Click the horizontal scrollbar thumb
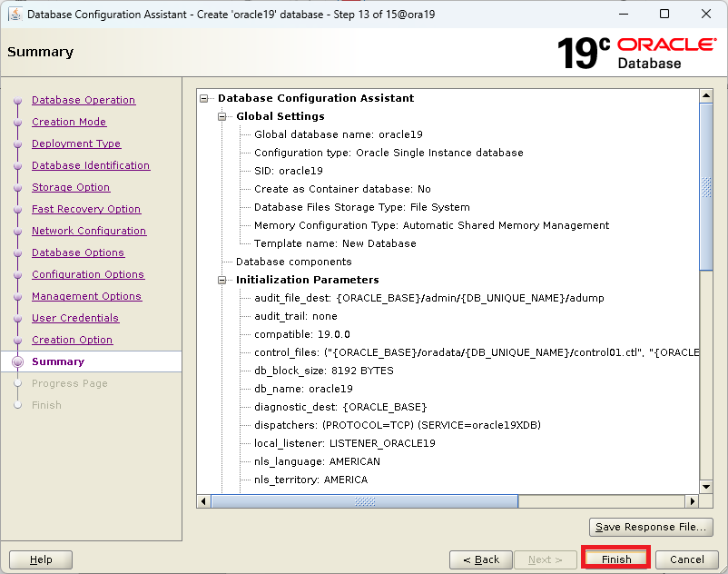 365,501
